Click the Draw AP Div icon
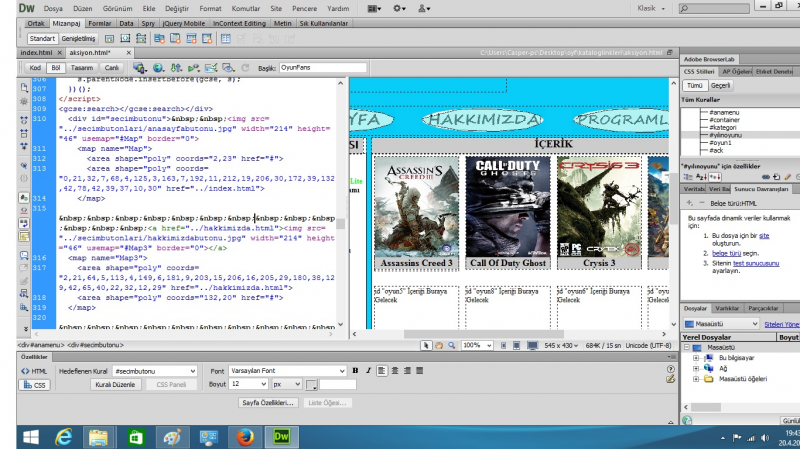 (x=125, y=39)
